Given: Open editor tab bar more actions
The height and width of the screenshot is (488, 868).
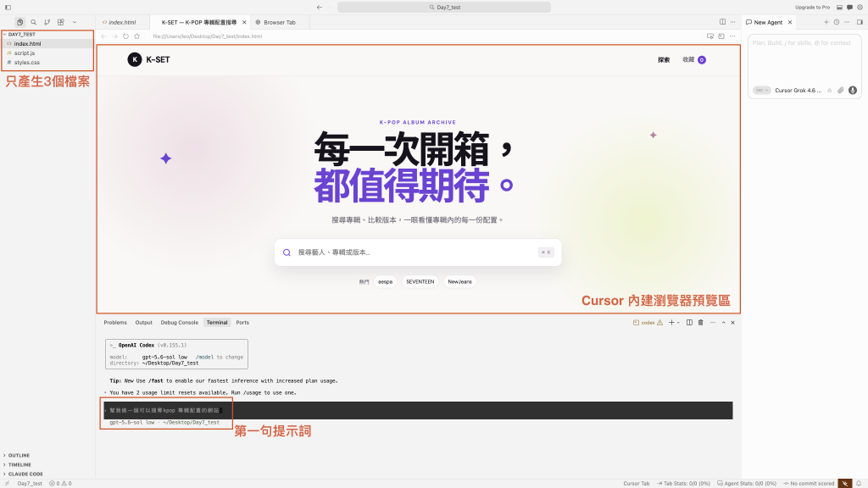Looking at the screenshot, I should [x=733, y=22].
